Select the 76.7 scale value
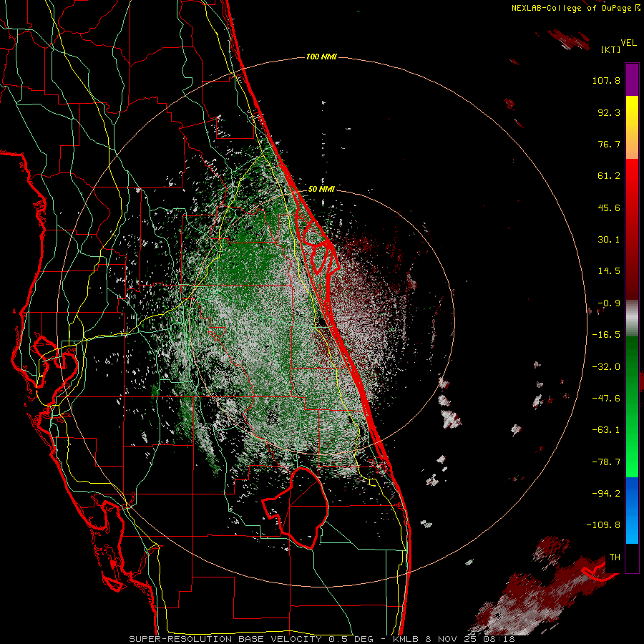The height and width of the screenshot is (644, 644). click(609, 144)
